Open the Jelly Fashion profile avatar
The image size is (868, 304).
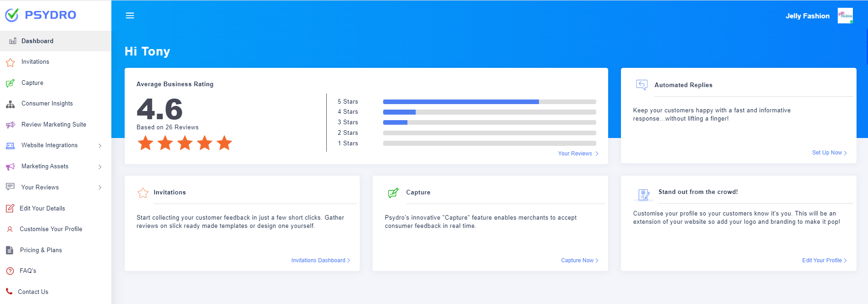click(845, 16)
